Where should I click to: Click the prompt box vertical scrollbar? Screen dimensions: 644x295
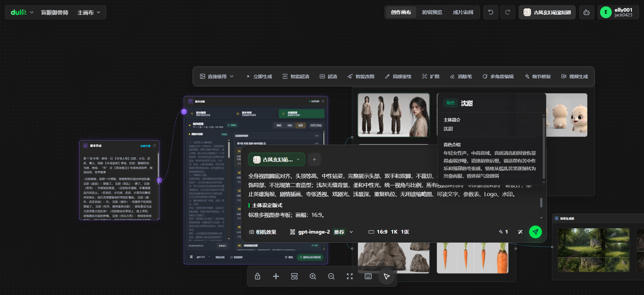click(541, 202)
